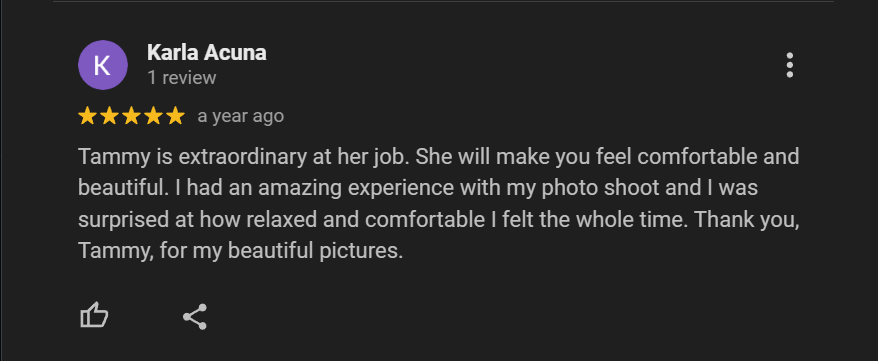Image resolution: width=878 pixels, height=361 pixels.
Task: Click the line beginning "beautiful. I had an amazing"
Action: pyautogui.click(x=418, y=189)
